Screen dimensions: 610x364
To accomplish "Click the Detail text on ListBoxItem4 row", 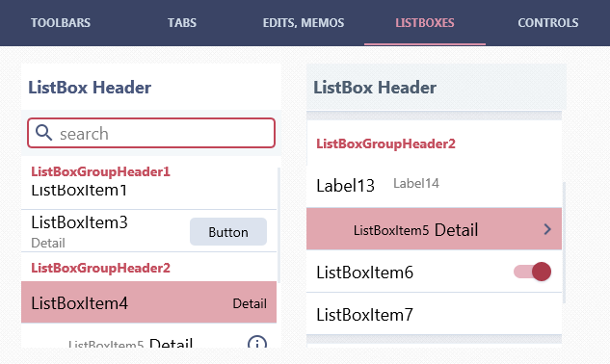I will (250, 303).
